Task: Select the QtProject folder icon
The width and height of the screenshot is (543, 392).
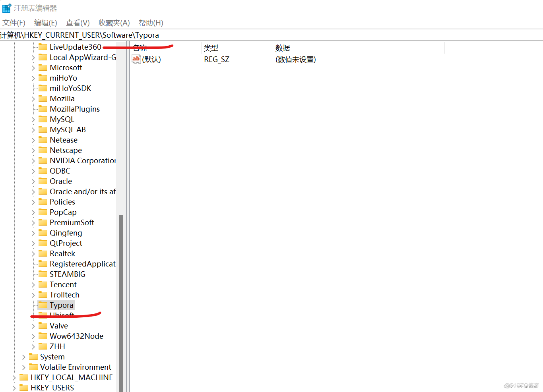Action: [x=43, y=243]
